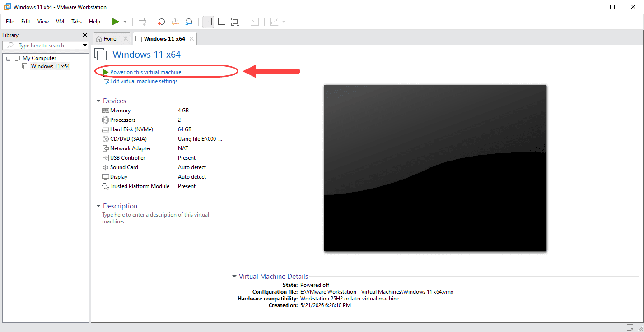
Task: Toggle the thumbnail bar view icon
Action: click(x=222, y=22)
